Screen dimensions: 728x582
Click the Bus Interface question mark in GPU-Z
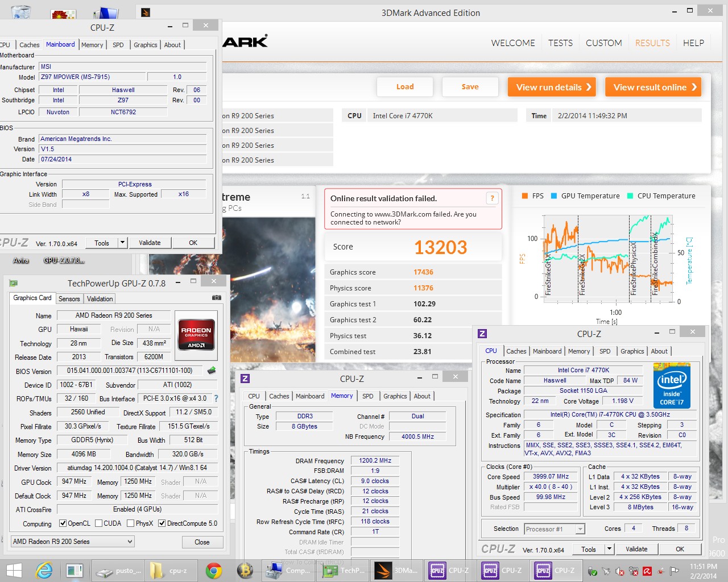216,398
